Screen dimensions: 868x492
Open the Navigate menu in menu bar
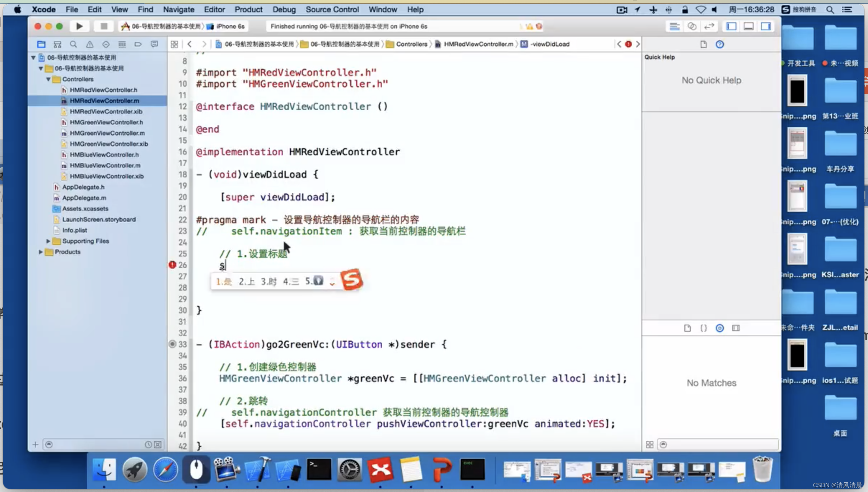click(178, 10)
